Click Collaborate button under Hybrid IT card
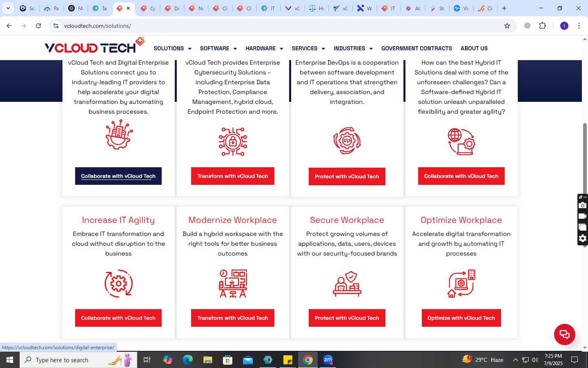This screenshot has width=588, height=368. coord(461,176)
